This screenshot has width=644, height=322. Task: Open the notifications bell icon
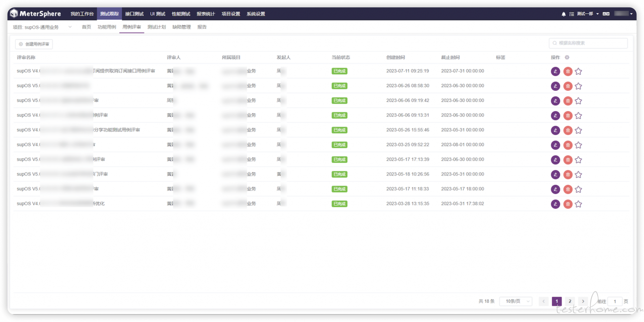pyautogui.click(x=563, y=14)
